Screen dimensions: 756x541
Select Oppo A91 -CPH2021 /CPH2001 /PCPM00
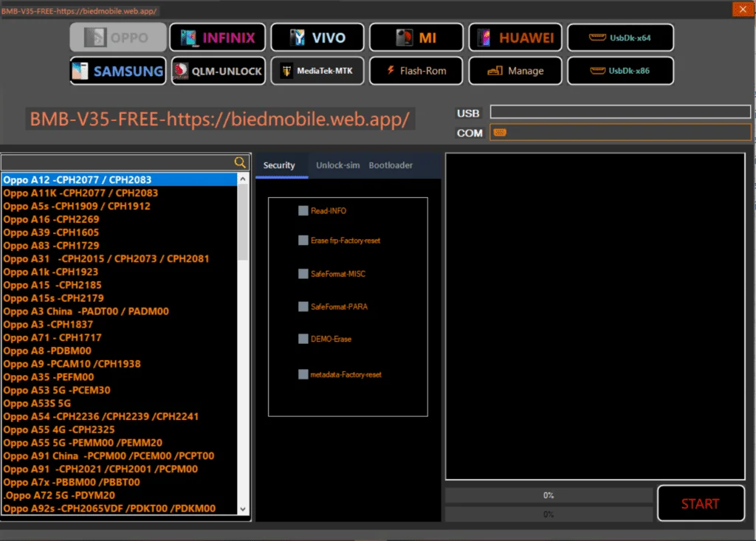(x=120, y=469)
